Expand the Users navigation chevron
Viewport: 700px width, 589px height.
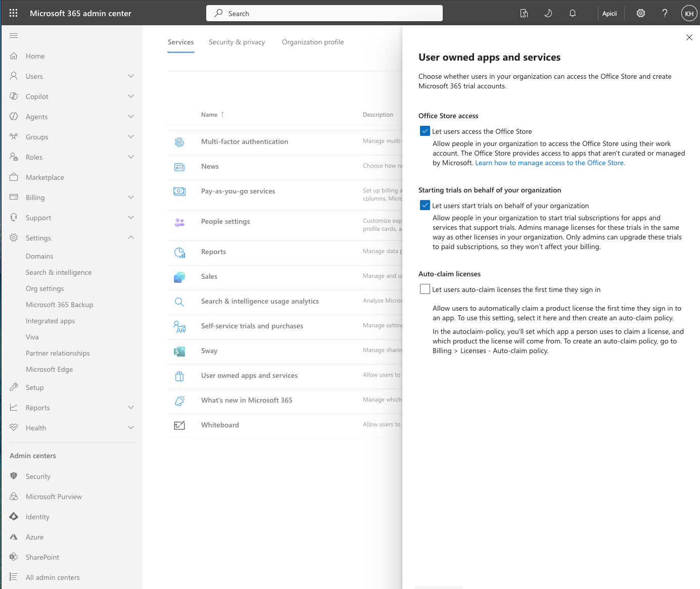click(x=131, y=76)
